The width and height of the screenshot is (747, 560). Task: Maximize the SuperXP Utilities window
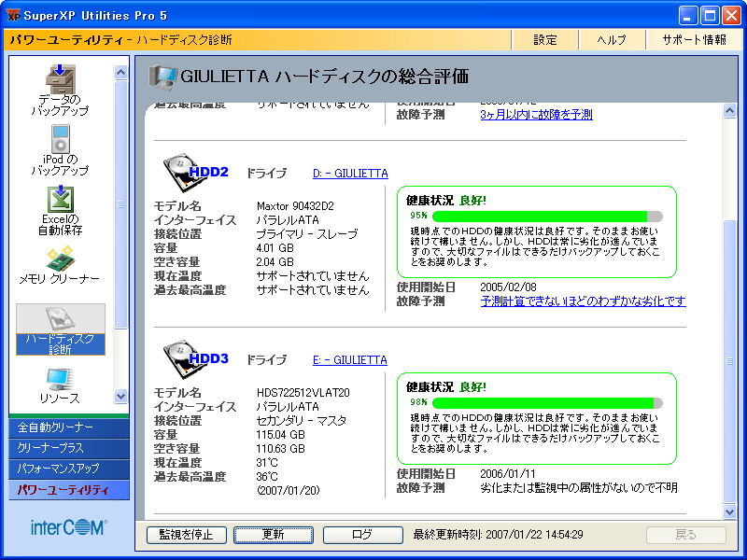pyautogui.click(x=710, y=16)
